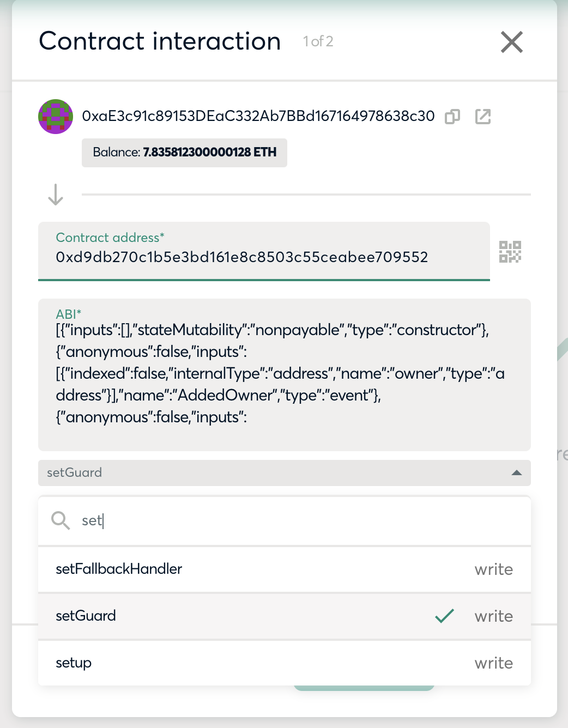Pick the setup write method
Viewport: 568px width, 728px height.
[x=285, y=663]
